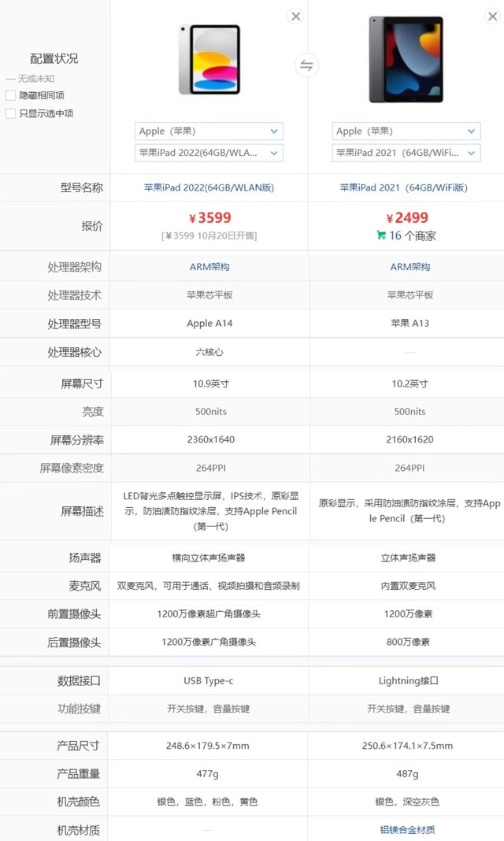Click the 屏幕描述 row label
Image resolution: width=504 pixels, height=841 pixels.
82,511
